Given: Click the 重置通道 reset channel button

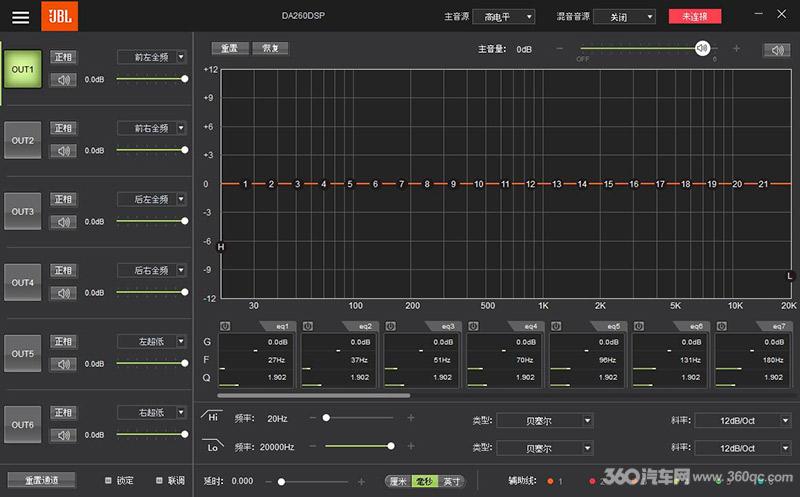Looking at the screenshot, I should point(41,480).
